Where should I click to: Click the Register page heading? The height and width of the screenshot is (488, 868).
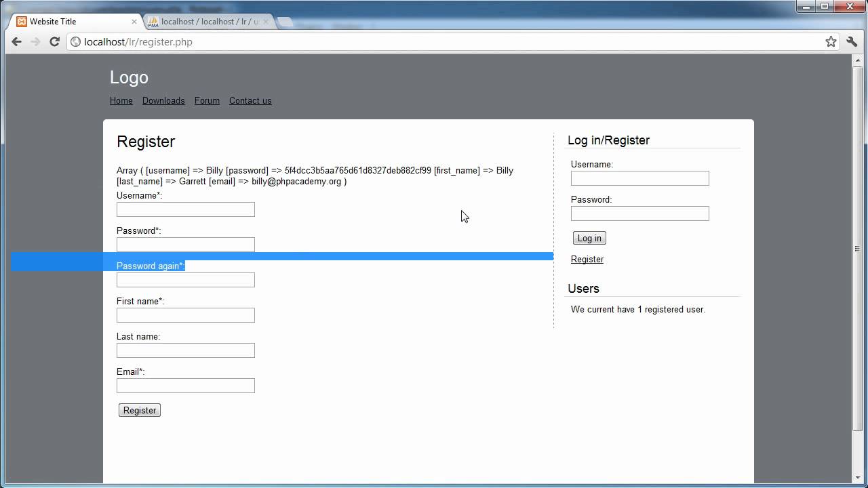[146, 142]
